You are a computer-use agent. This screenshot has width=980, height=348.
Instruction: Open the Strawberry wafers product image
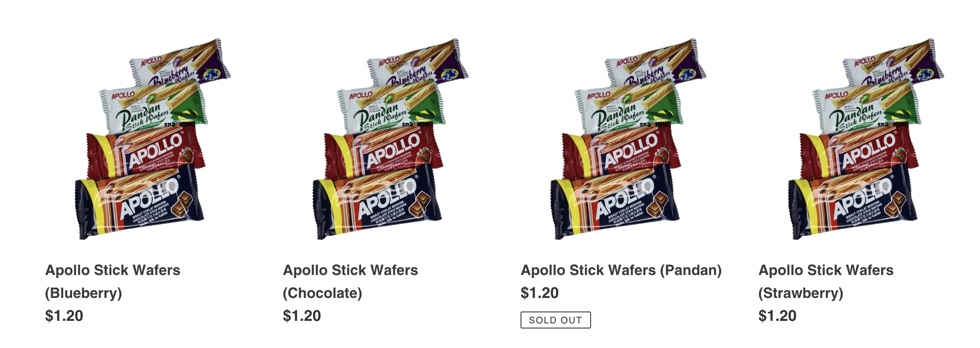(x=866, y=139)
